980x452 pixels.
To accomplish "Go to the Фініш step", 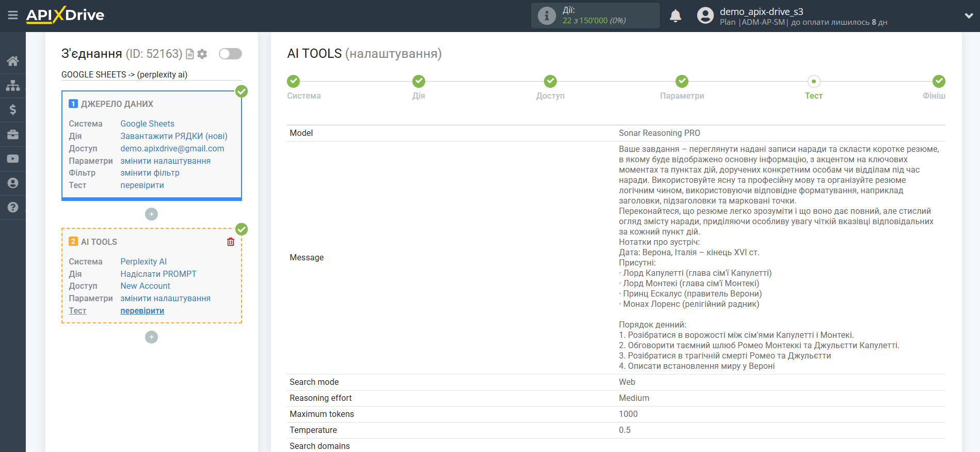I will (x=938, y=82).
